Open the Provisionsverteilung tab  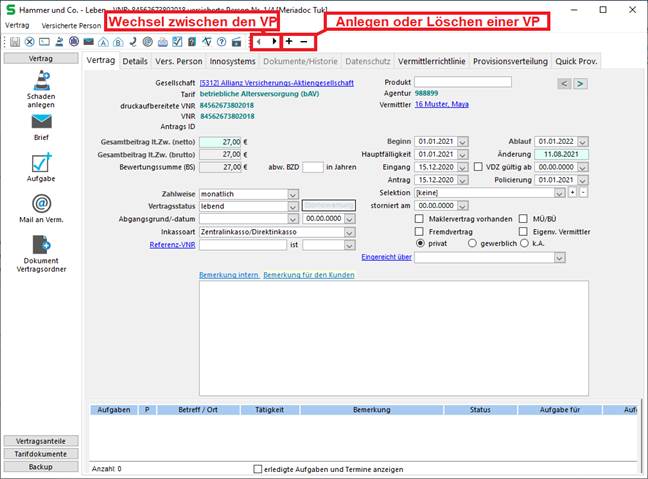click(x=509, y=61)
